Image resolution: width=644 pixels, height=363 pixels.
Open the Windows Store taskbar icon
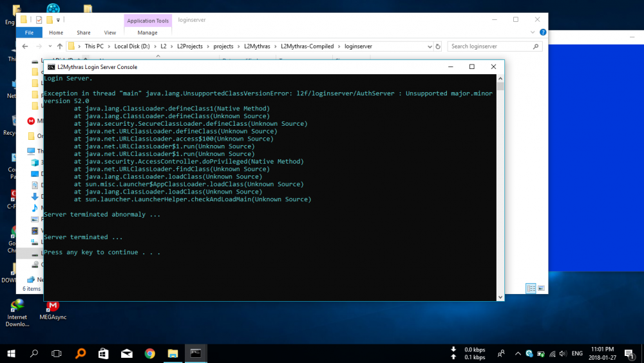click(x=103, y=353)
